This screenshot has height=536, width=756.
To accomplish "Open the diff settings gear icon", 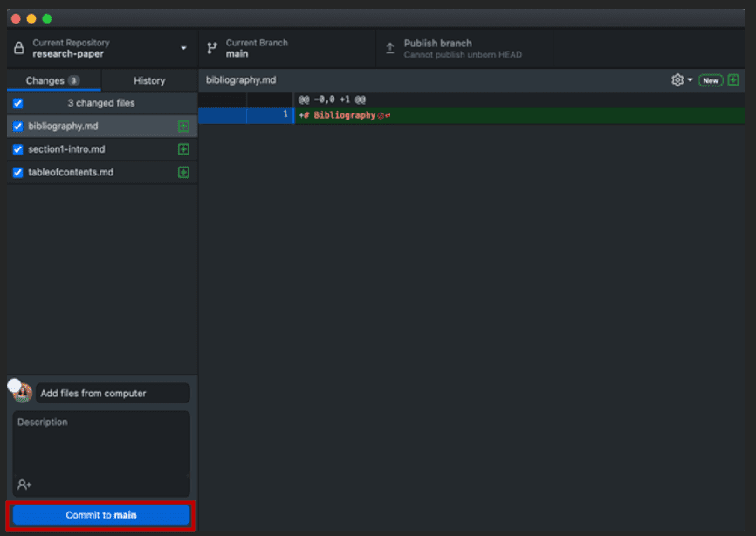I will [x=677, y=80].
